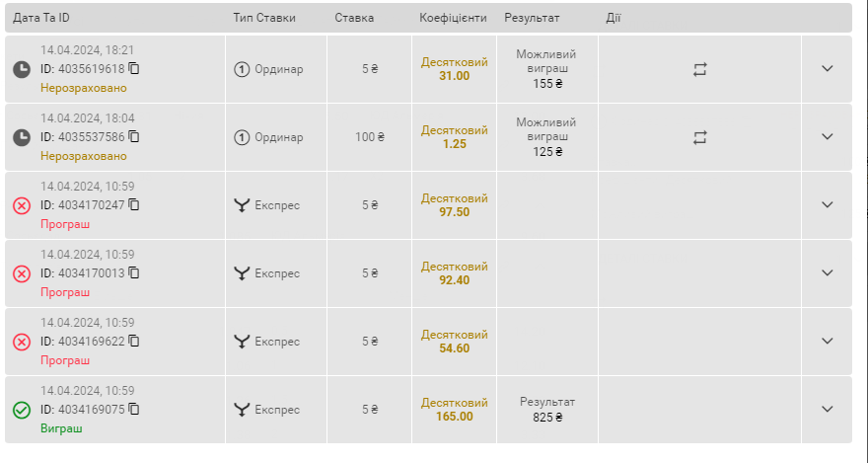
Task: Copy bet ID 4034169075
Action: (x=134, y=409)
